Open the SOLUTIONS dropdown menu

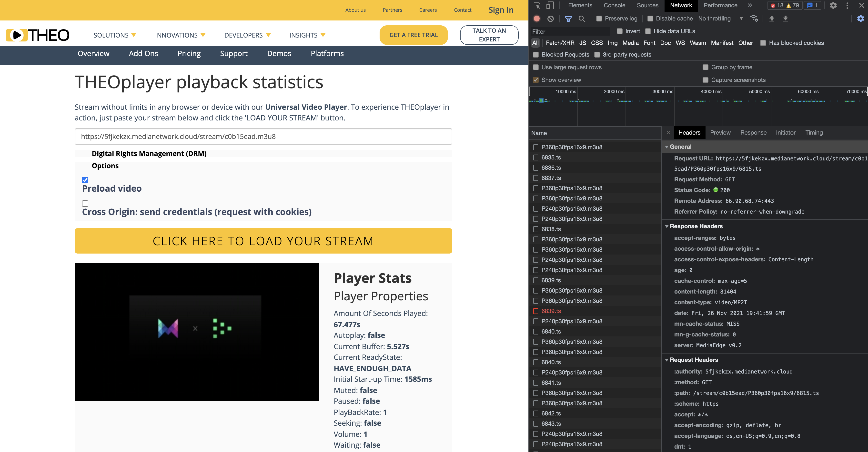click(115, 35)
